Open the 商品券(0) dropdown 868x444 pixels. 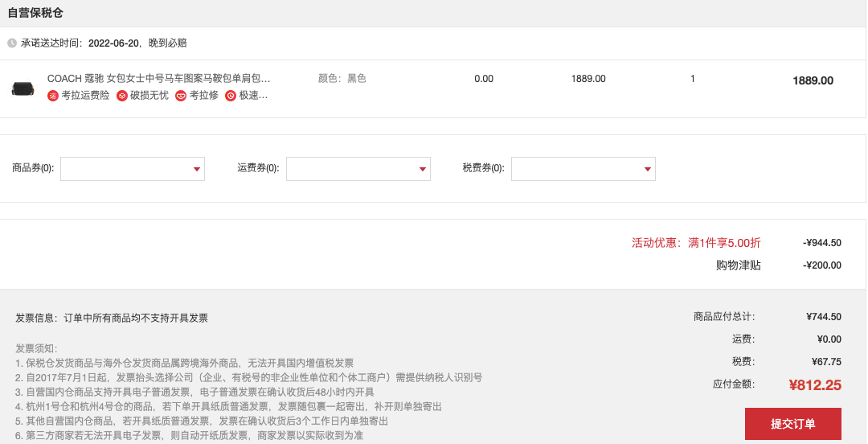(133, 169)
